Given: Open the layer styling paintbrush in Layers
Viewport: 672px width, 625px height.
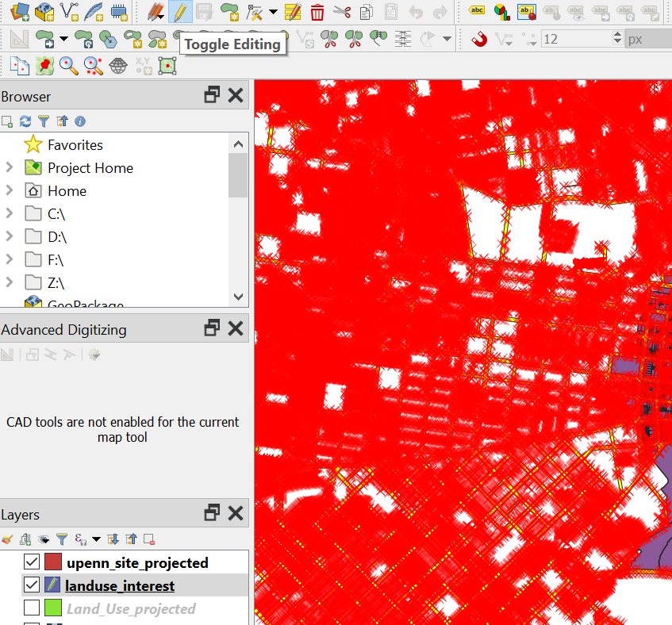Looking at the screenshot, I should coord(7,539).
